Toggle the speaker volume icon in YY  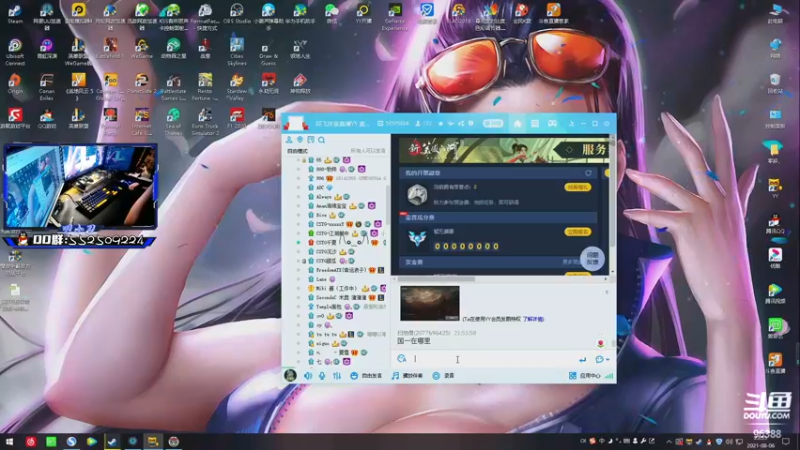(308, 376)
